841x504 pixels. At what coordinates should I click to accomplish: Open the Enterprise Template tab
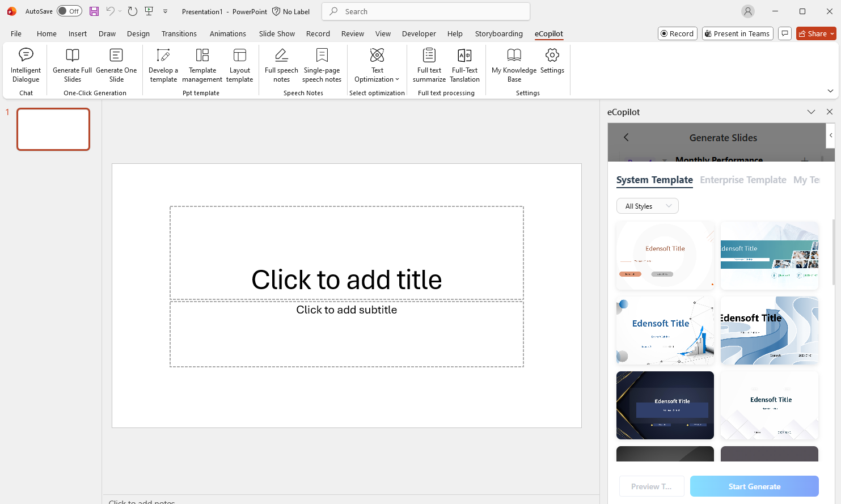743,180
